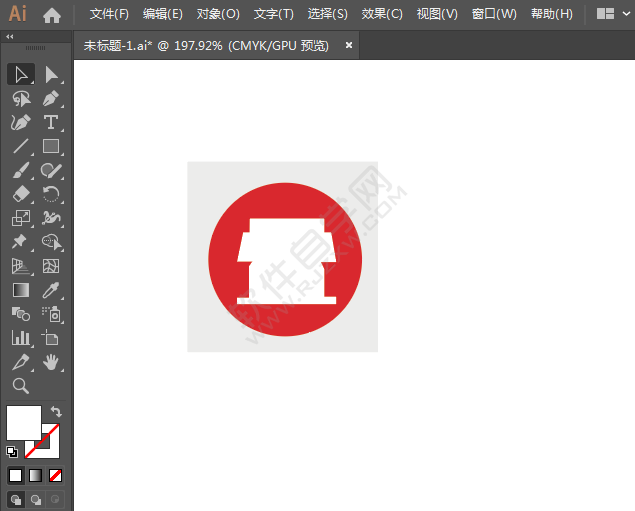The image size is (635, 511).
Task: Select the Hand tool
Action: click(51, 362)
